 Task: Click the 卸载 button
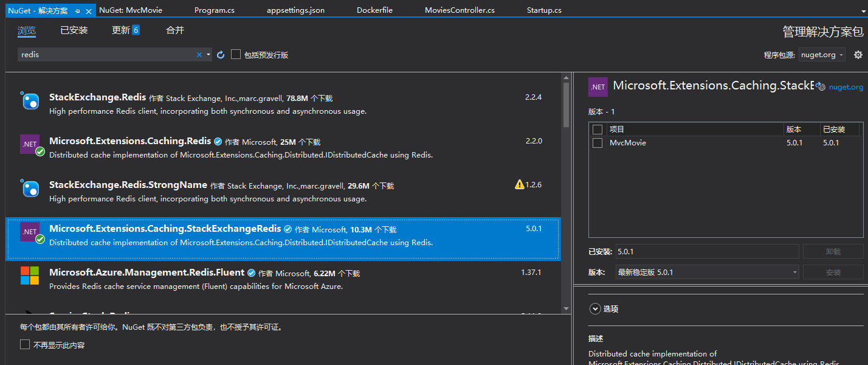tap(833, 252)
